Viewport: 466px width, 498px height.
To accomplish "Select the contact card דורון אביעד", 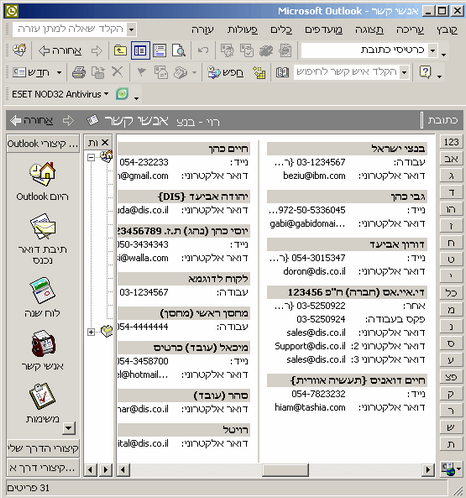I will point(347,244).
